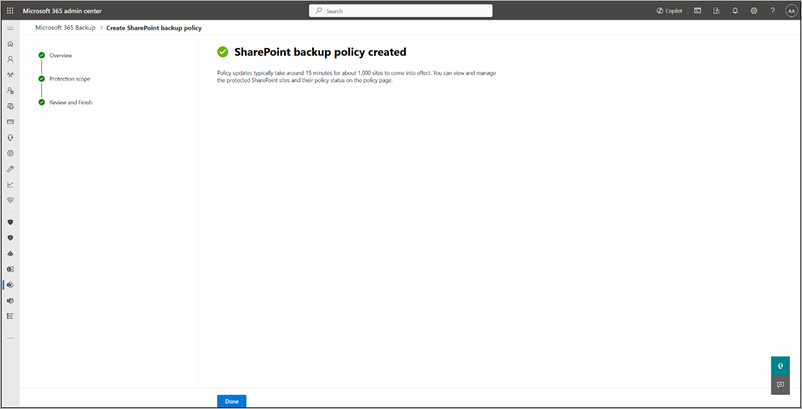Open the Support headset icon in sidebar
The image size is (802, 409).
point(10,138)
